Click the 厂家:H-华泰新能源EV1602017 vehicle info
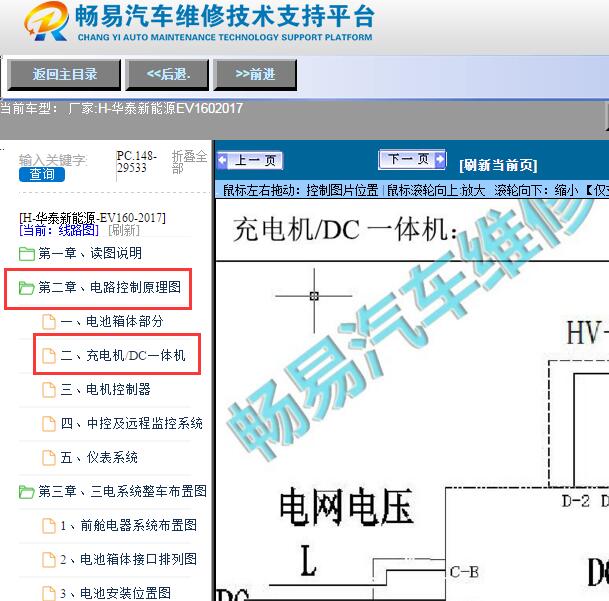Image resolution: width=609 pixels, height=601 pixels. [155, 108]
